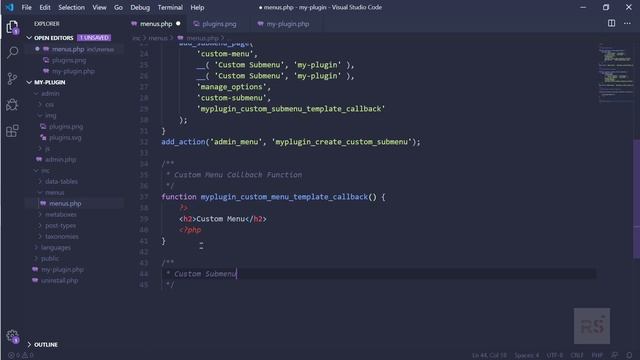640x360 pixels.
Task: Open the View menu
Action: click(x=99, y=7)
